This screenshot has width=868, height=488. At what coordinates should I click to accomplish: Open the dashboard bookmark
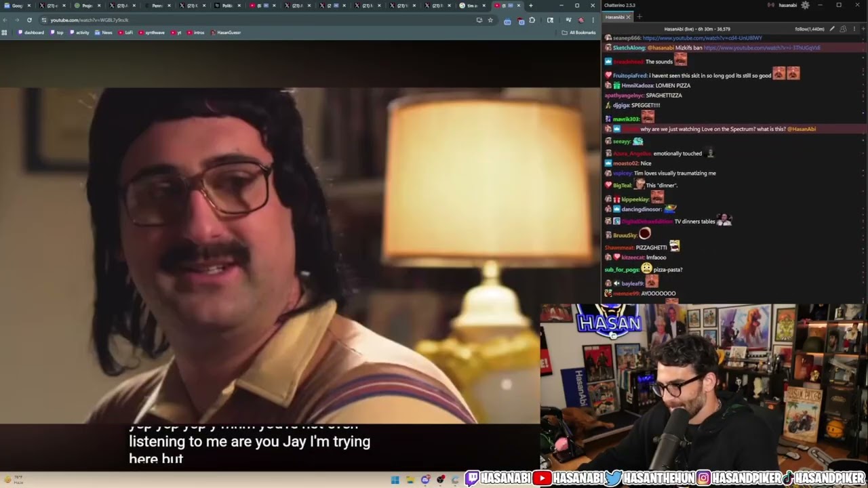tap(31, 33)
